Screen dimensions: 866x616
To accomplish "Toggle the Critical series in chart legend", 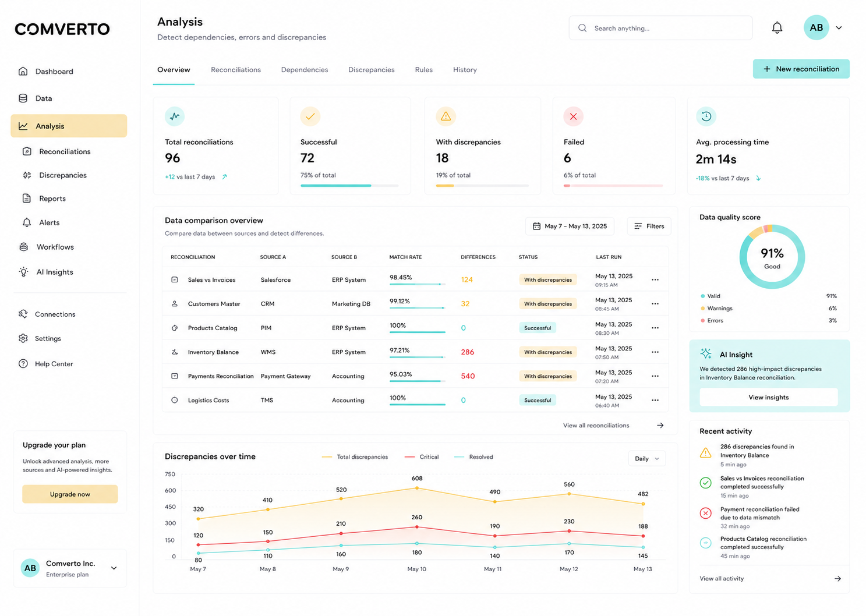I will (422, 457).
